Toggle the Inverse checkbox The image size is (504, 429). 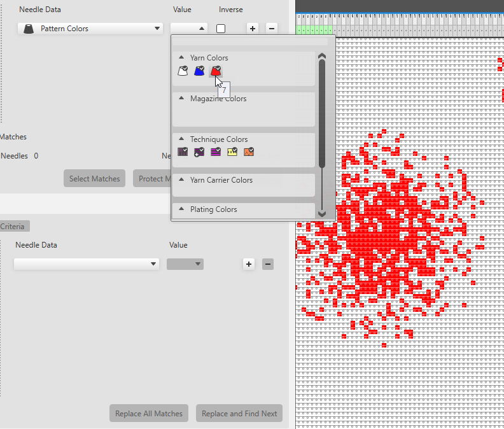coord(221,29)
